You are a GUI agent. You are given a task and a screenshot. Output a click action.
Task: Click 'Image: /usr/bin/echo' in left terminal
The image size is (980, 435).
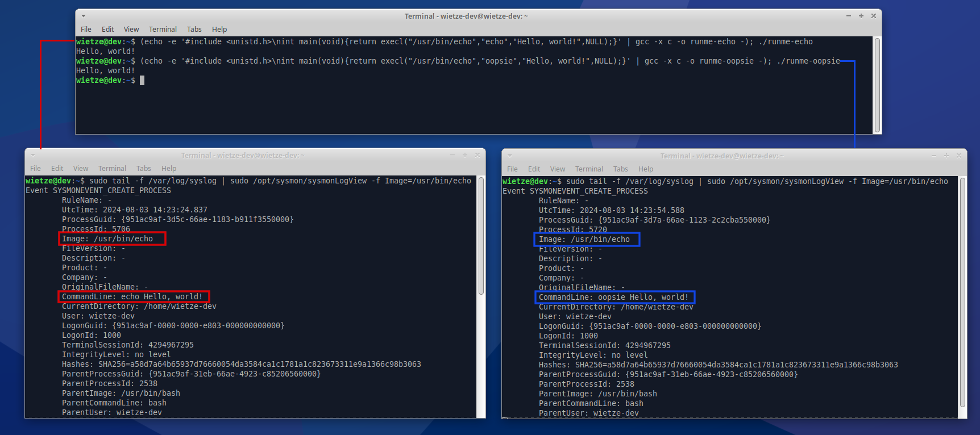[107, 239]
